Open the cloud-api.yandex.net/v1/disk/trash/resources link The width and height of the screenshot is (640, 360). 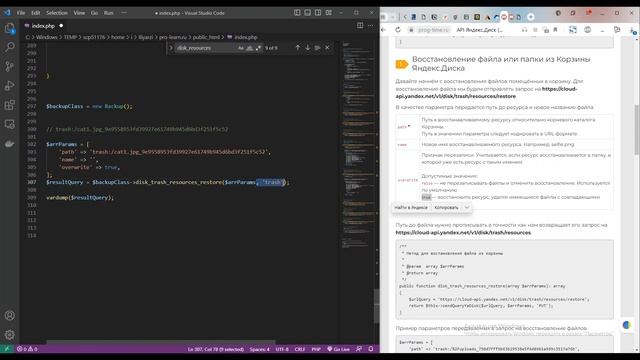coord(463,233)
